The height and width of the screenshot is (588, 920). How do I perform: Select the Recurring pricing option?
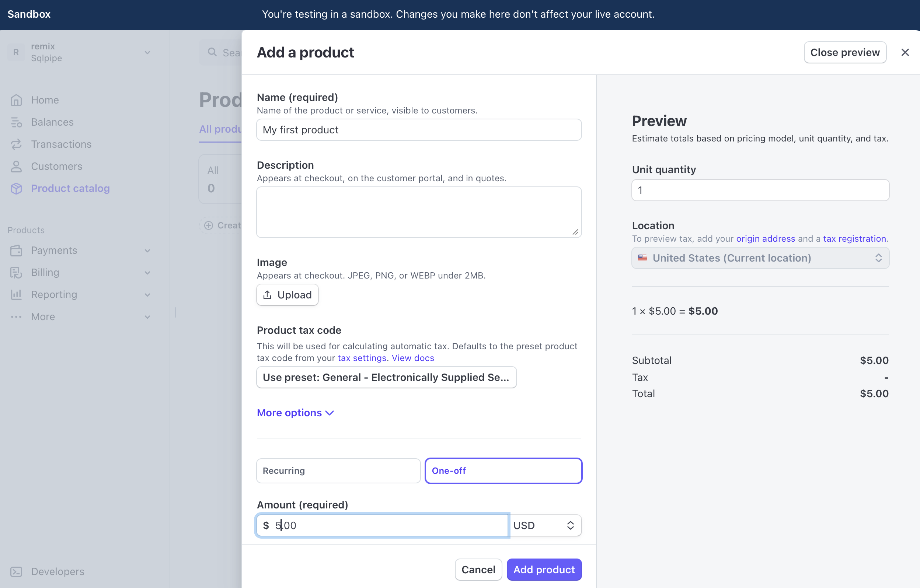338,470
